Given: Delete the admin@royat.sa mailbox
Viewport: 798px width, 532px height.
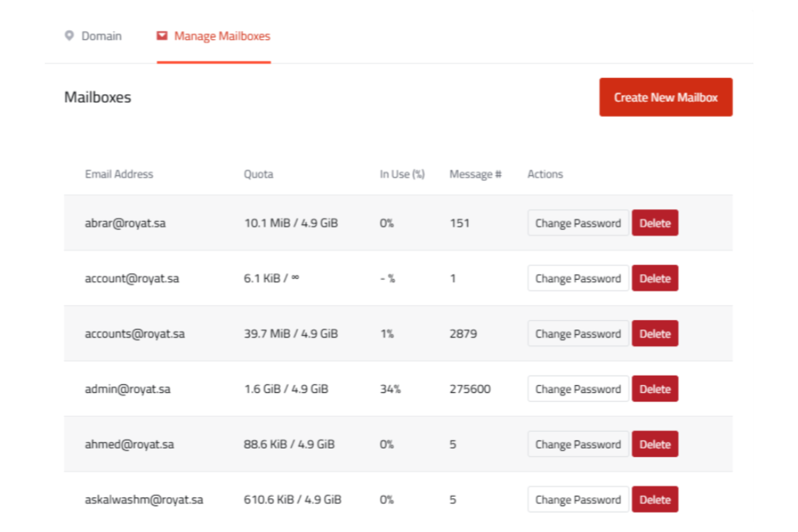Looking at the screenshot, I should coord(655,389).
